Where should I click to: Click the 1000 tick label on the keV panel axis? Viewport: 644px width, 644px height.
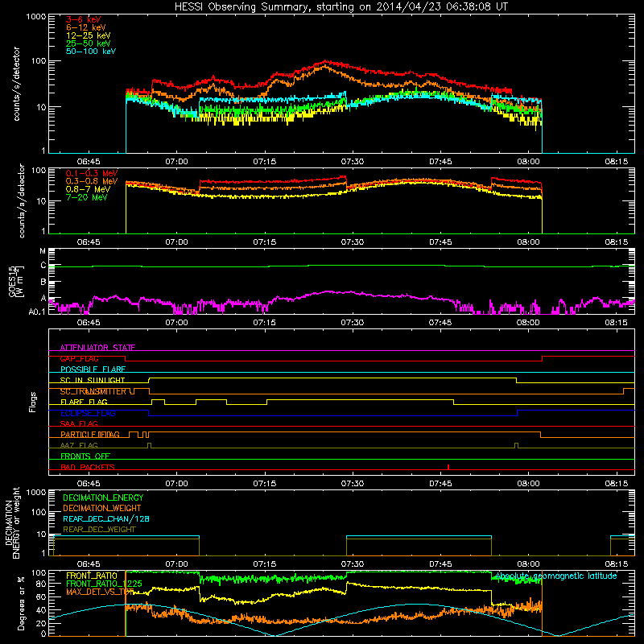point(36,17)
